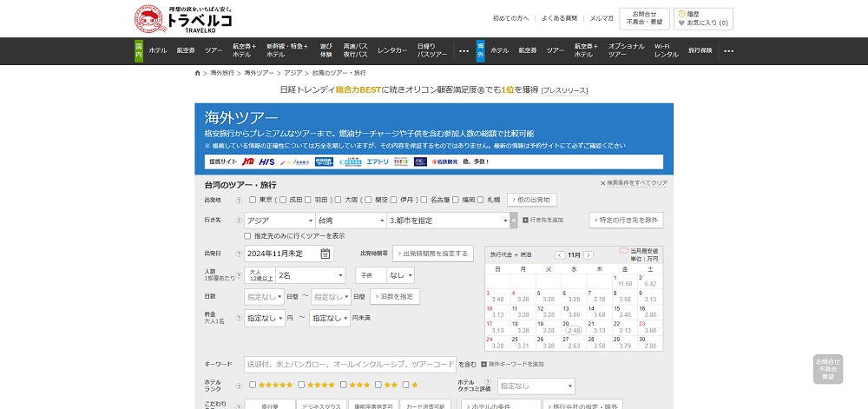Viewport: 868px width, 409px height.
Task: Expand the 3.都市を指定 city dropdown
Action: (x=448, y=221)
